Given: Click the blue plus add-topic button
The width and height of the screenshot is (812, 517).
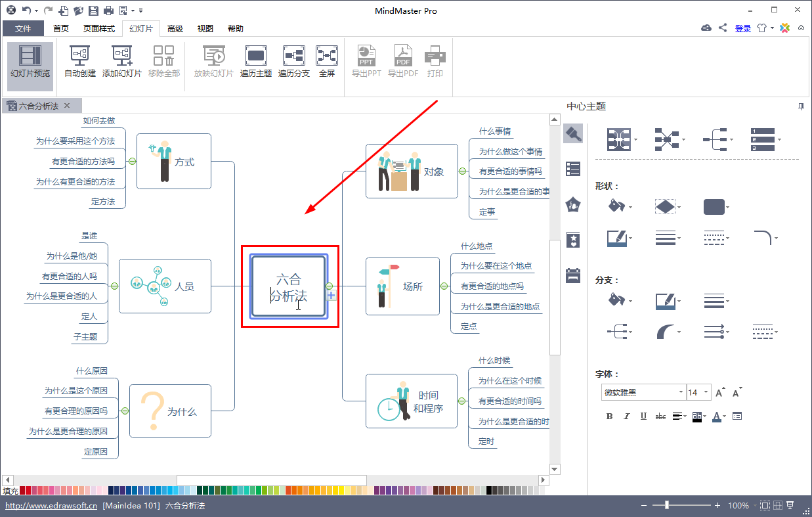Looking at the screenshot, I should point(331,296).
